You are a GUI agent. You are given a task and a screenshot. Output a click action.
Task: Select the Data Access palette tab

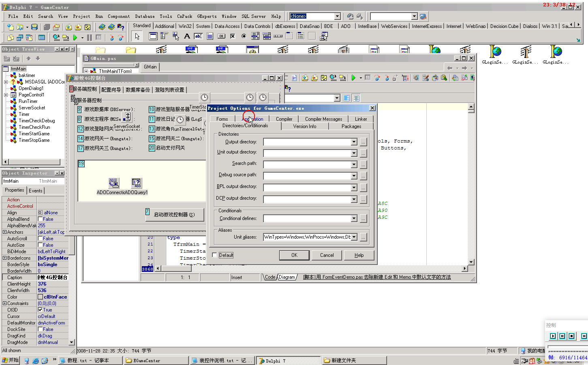[227, 26]
